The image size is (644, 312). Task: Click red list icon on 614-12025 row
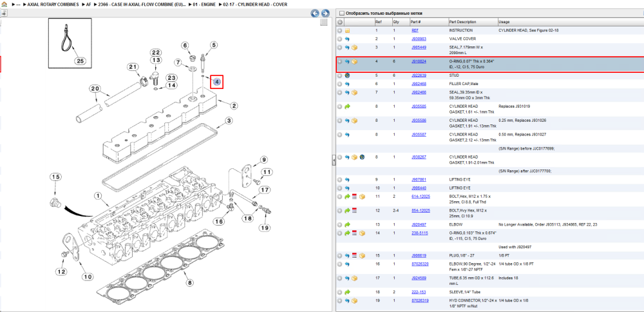click(x=354, y=197)
